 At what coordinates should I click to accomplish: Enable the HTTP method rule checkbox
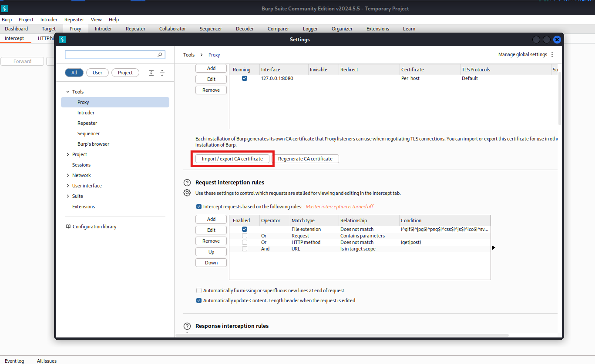245,242
